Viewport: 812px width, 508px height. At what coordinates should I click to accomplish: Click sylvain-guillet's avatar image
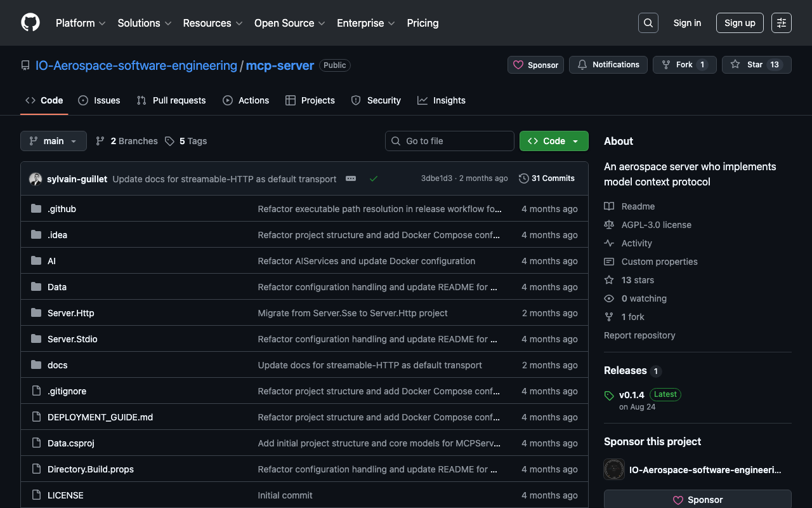click(x=36, y=179)
